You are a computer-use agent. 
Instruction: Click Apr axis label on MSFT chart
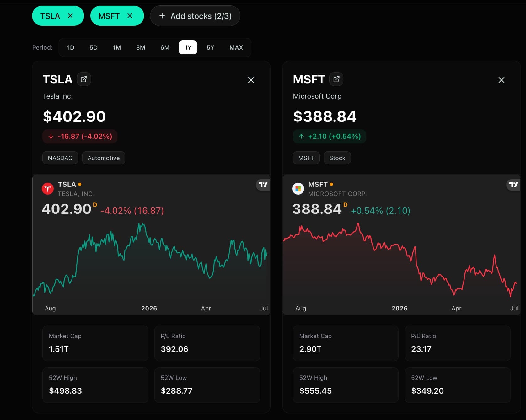pyautogui.click(x=456, y=308)
